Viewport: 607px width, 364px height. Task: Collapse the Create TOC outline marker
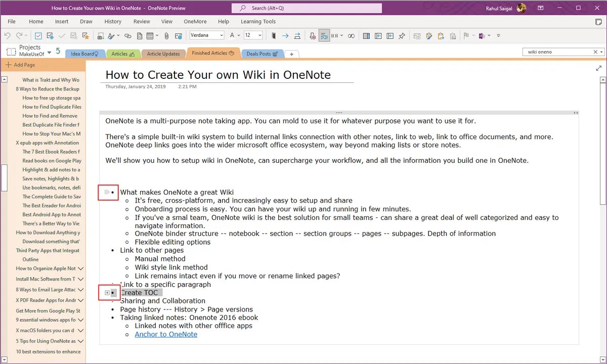[x=107, y=293]
